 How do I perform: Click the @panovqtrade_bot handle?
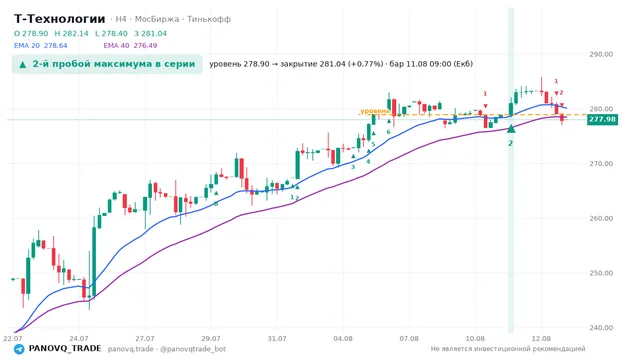click(x=193, y=349)
